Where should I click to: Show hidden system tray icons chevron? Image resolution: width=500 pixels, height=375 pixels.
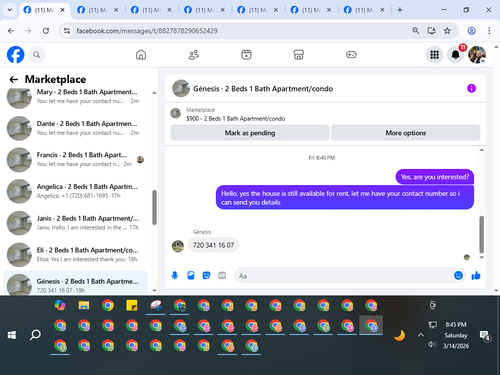tap(421, 335)
